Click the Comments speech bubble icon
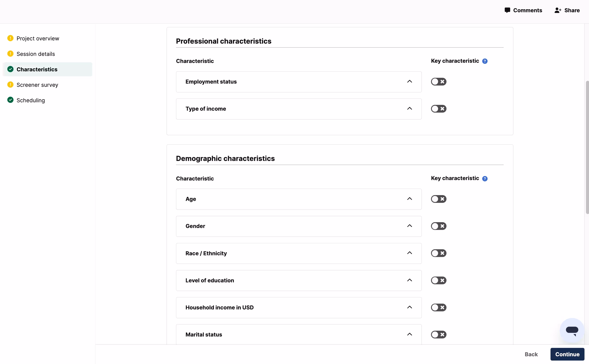 tap(507, 10)
